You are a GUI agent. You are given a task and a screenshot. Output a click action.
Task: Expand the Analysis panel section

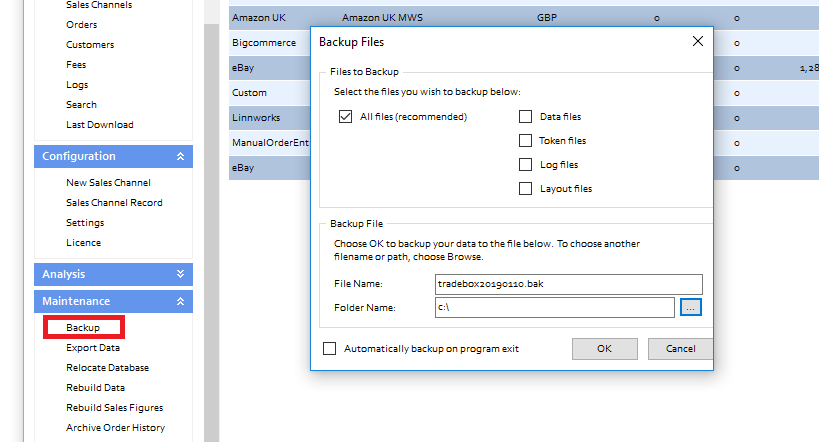point(180,274)
